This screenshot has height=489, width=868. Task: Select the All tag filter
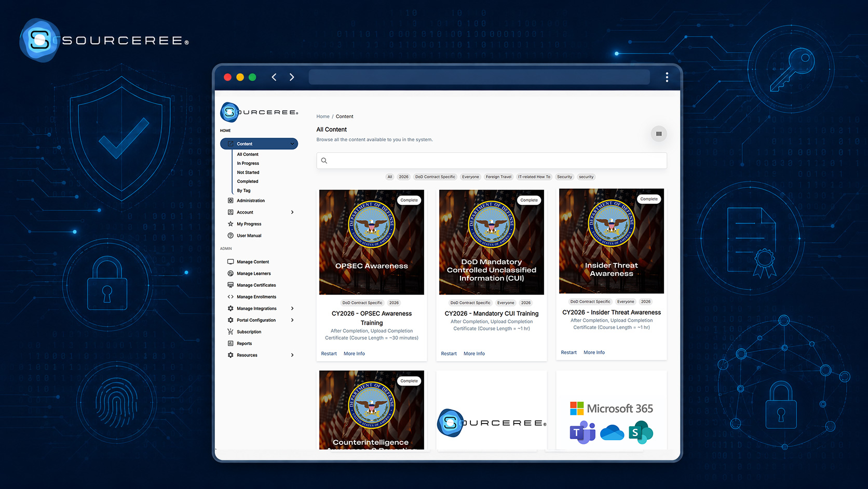point(390,177)
